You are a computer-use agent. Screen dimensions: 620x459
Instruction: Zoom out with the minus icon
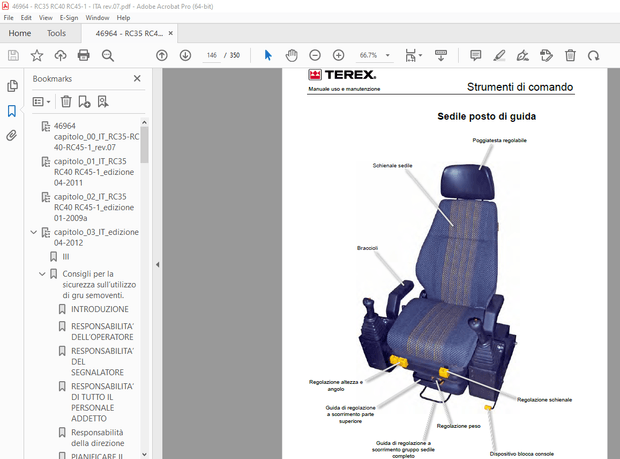pyautogui.click(x=315, y=55)
